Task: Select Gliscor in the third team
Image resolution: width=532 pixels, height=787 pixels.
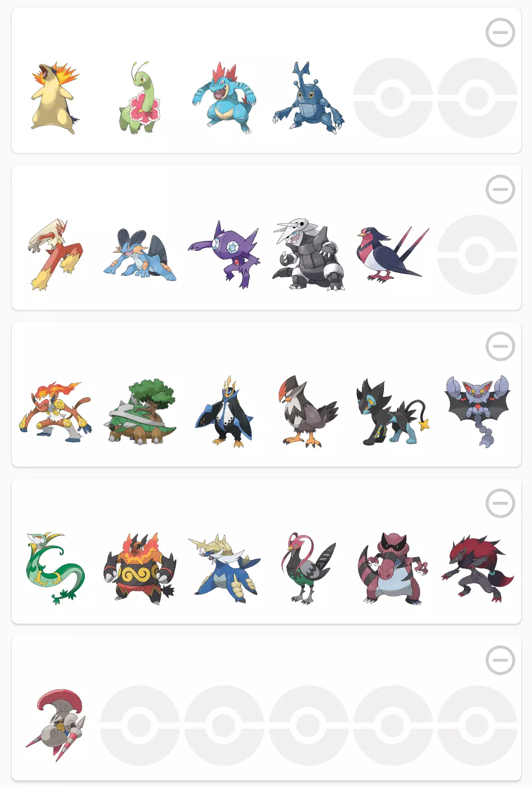Action: 477,412
